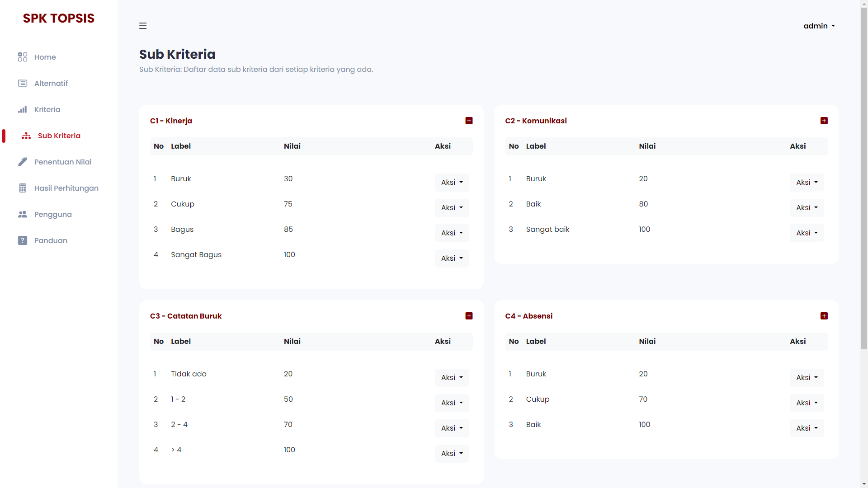This screenshot has height=488, width=868.
Task: Click the Sangat baik label in Komunikasi table
Action: 547,230
